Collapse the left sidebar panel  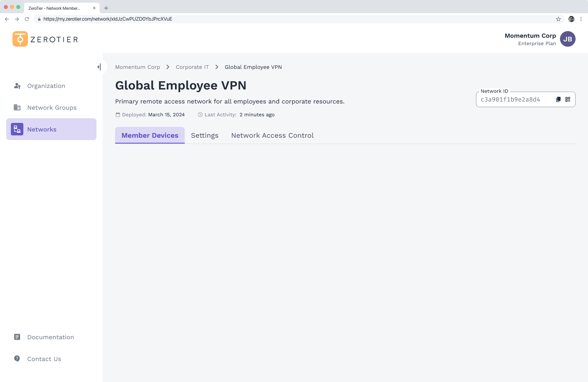click(x=99, y=67)
